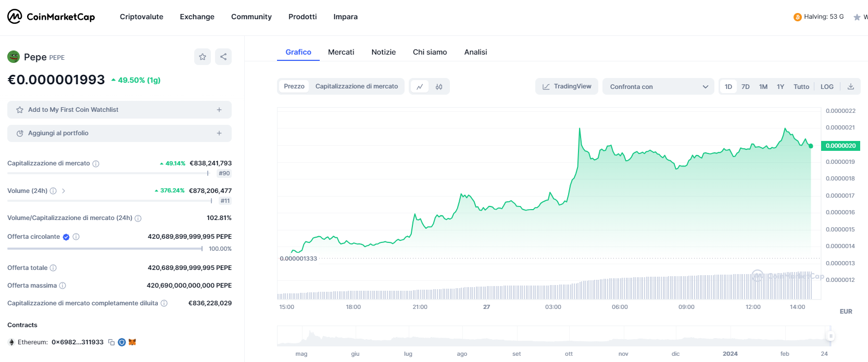The height and width of the screenshot is (362, 868).
Task: Select the 7D time range
Action: point(745,87)
